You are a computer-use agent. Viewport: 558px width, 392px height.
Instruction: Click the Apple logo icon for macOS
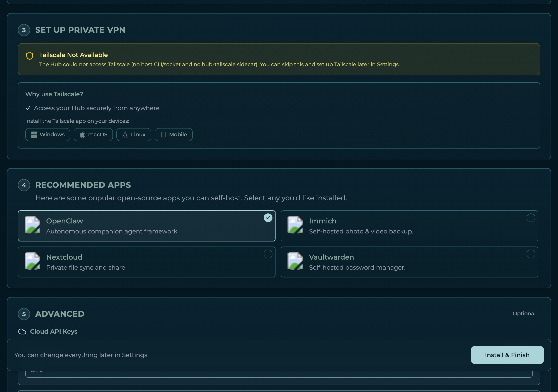(x=82, y=135)
